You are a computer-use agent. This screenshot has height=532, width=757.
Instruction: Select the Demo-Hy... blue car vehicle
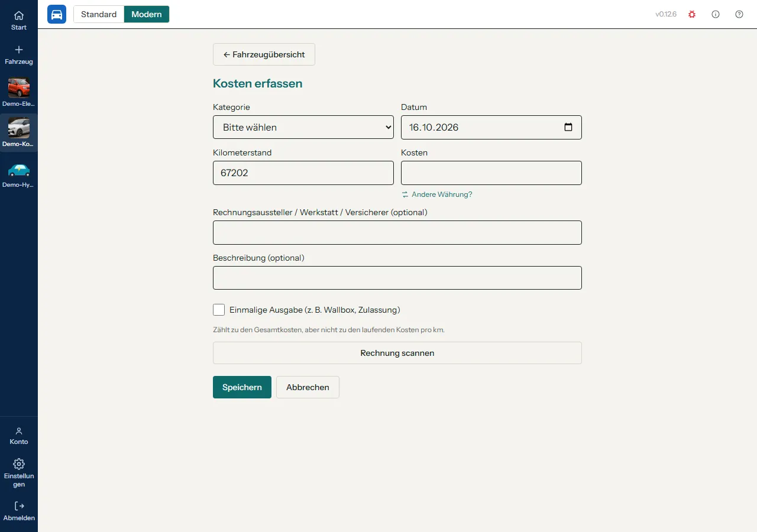[19, 174]
